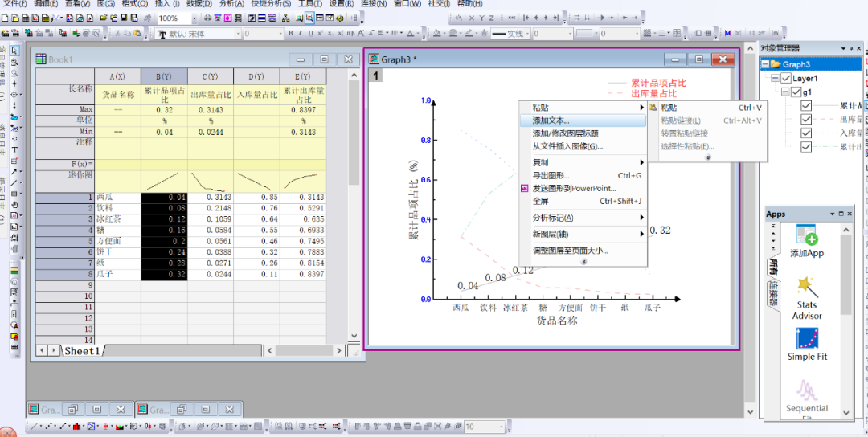Screen dimensions: 868x437
Task: Toggle visibility of 累计出库量占比 plot in Object Manager
Action: [x=806, y=146]
